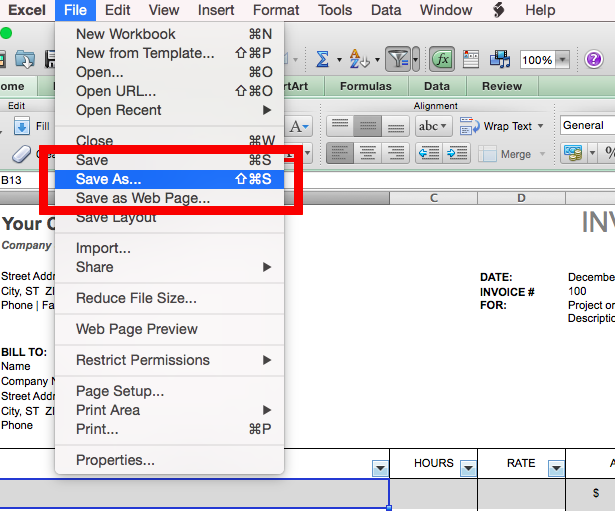Open the General number format box

coord(588,125)
